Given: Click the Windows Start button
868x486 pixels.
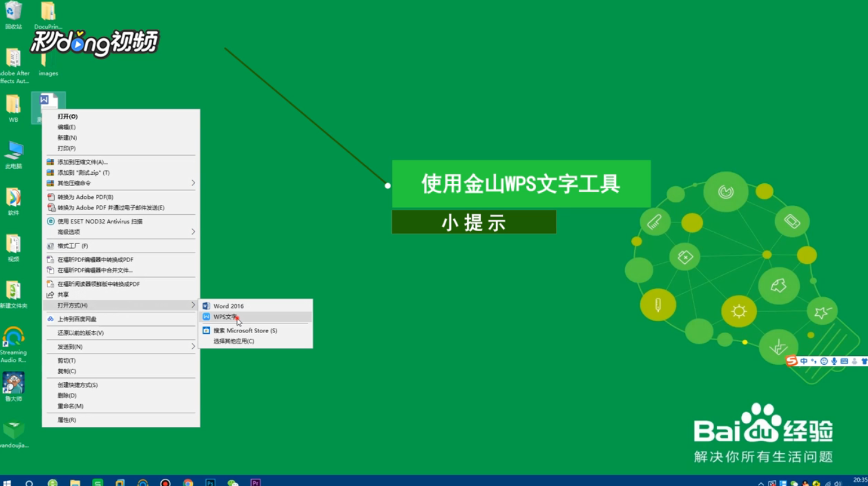Looking at the screenshot, I should point(7,483).
